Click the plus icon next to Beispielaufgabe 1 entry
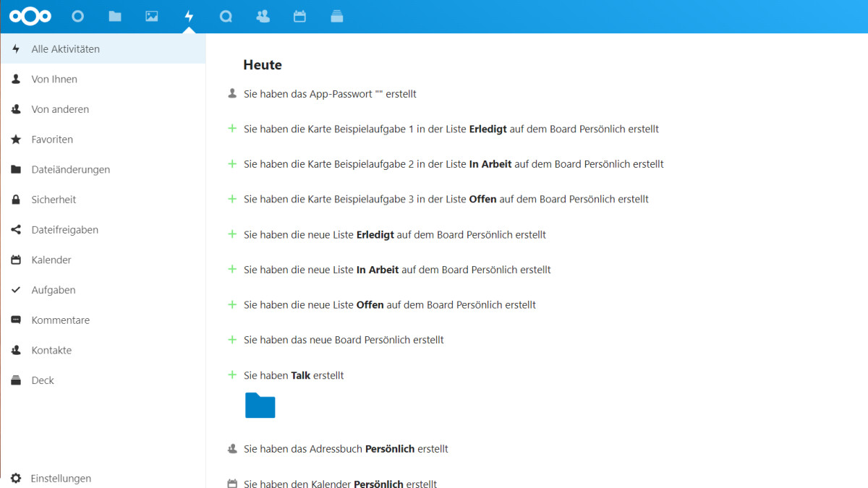This screenshot has height=488, width=868. point(232,129)
